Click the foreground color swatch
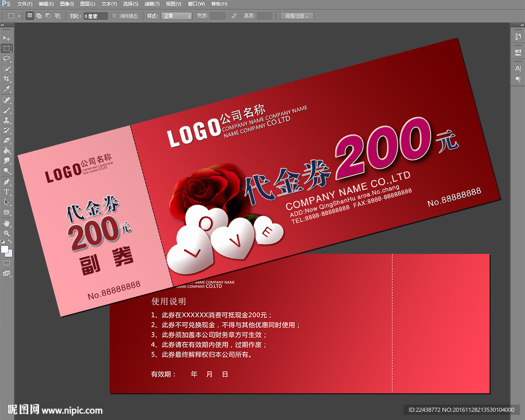 [5, 249]
